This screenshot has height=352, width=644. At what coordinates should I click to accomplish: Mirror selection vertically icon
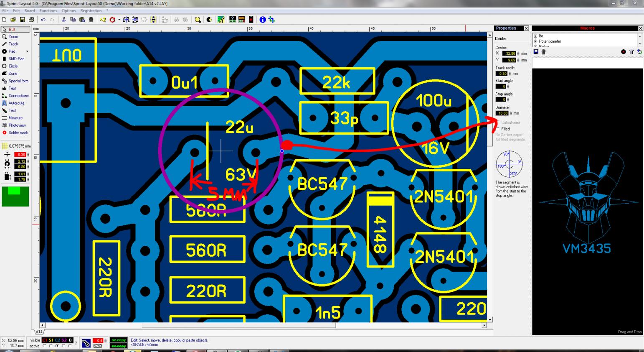pos(135,20)
